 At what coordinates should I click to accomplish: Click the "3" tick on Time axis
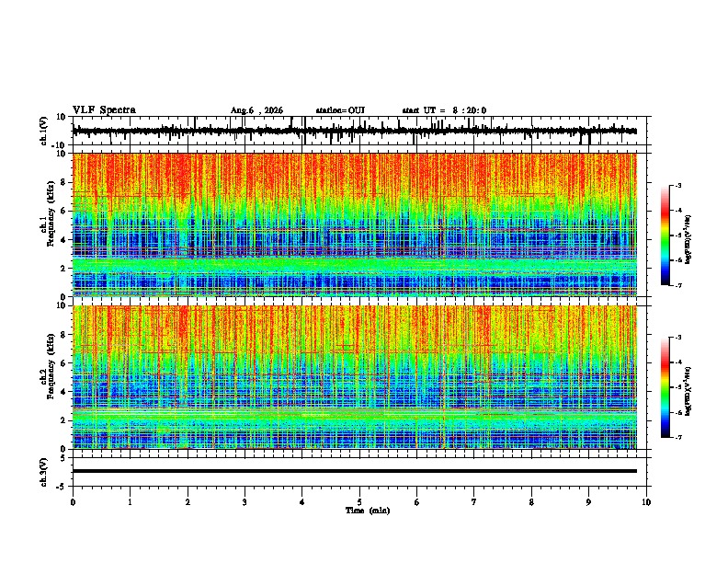coord(245,502)
